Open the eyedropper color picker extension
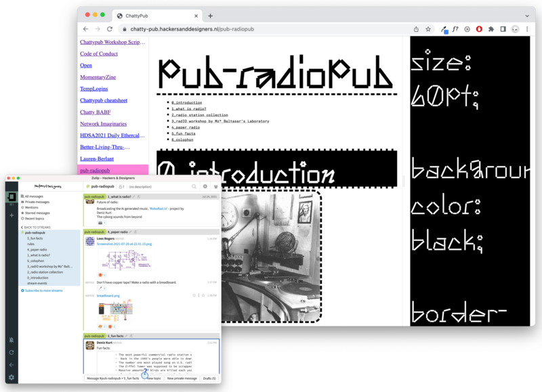The width and height of the screenshot is (542, 392). tap(444, 30)
